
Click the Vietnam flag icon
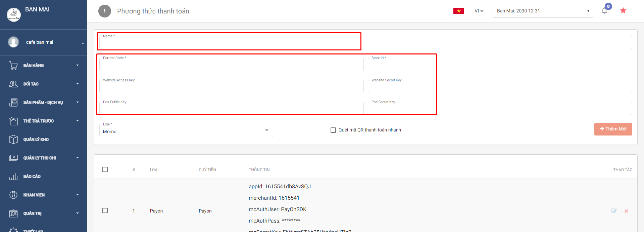pos(458,11)
